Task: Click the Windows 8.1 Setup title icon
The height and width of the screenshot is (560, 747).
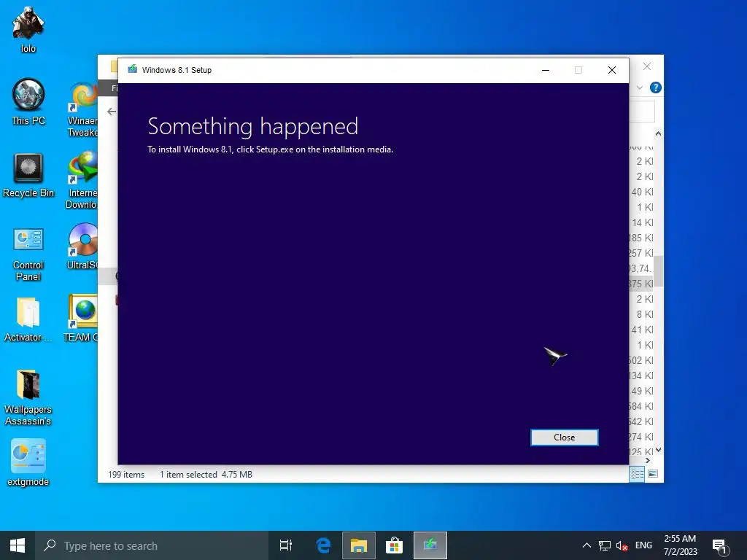Action: click(133, 69)
